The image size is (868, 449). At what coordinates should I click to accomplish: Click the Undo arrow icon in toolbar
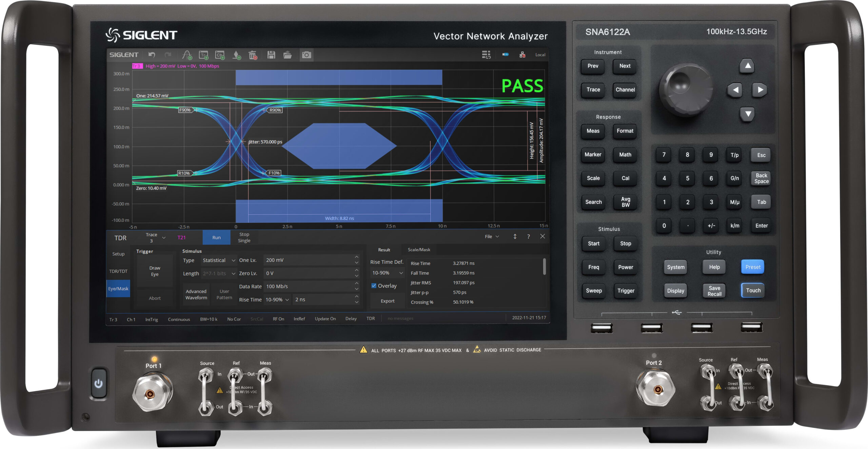pos(152,55)
